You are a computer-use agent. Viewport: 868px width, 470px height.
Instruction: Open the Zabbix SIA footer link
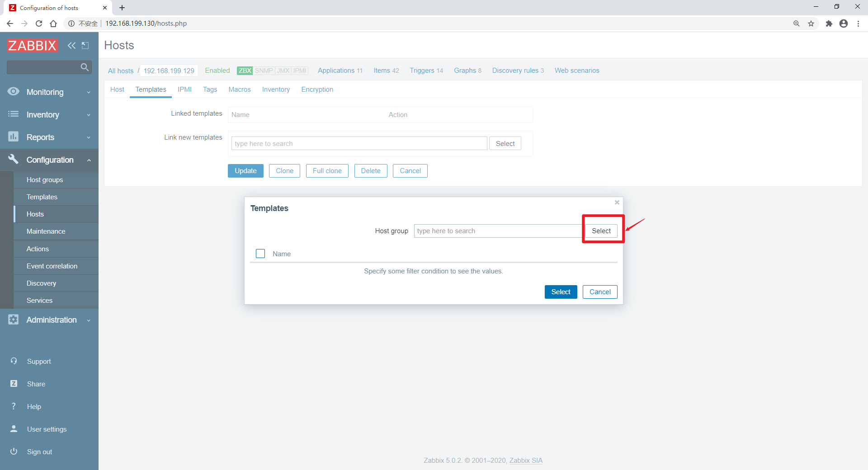[x=526, y=461]
